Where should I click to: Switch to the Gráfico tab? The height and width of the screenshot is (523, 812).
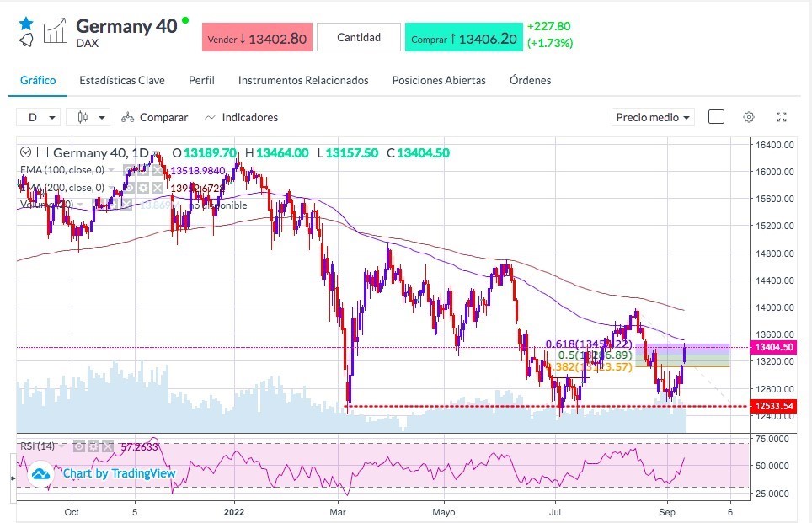[38, 80]
